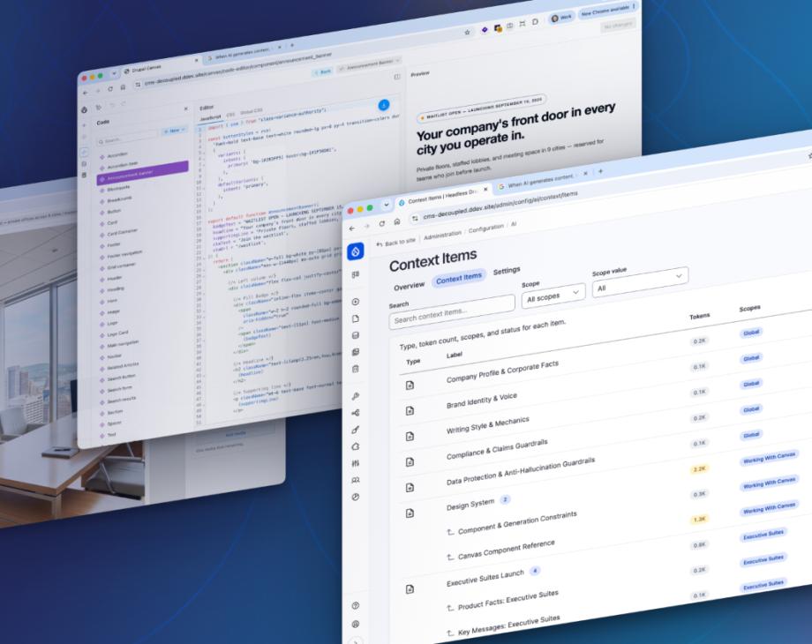The image size is (812, 644).
Task: Open the Reports gauge icon in admin sidebar
Action: point(355,497)
